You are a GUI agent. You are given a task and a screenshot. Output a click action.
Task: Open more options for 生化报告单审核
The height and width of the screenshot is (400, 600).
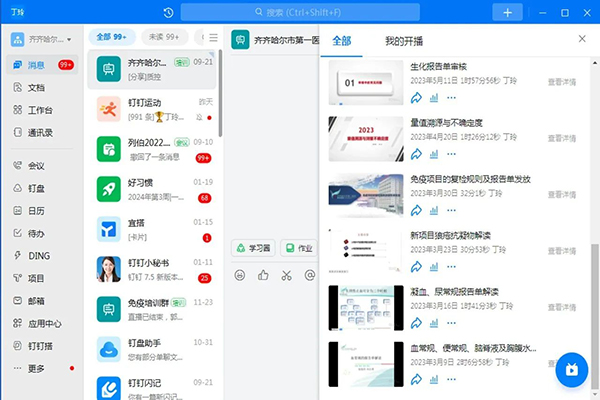click(452, 98)
